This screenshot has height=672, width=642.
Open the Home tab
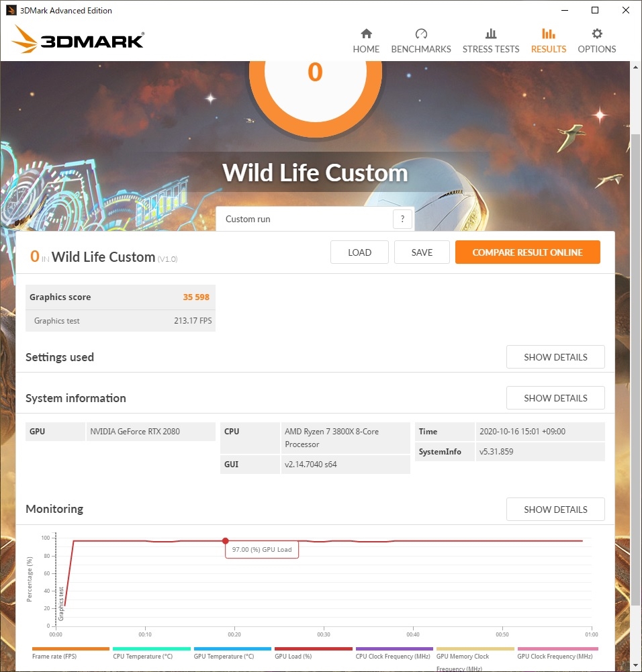pyautogui.click(x=366, y=41)
